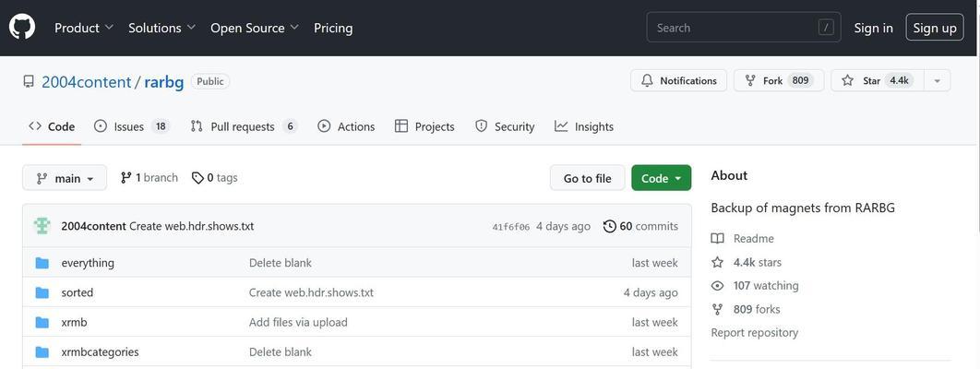980x369 pixels.
Task: Focus the Search input field
Action: 744,28
